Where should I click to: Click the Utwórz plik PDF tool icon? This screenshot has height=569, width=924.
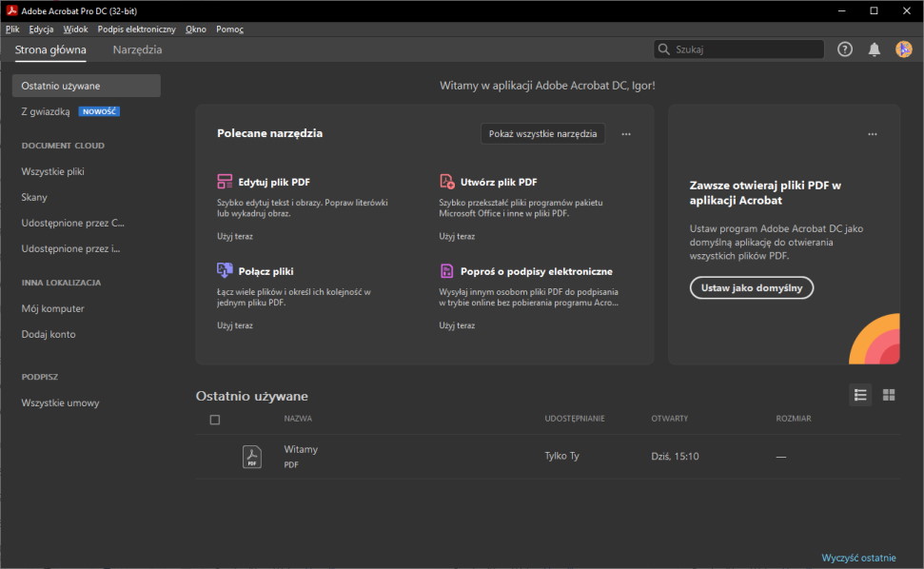pos(446,182)
